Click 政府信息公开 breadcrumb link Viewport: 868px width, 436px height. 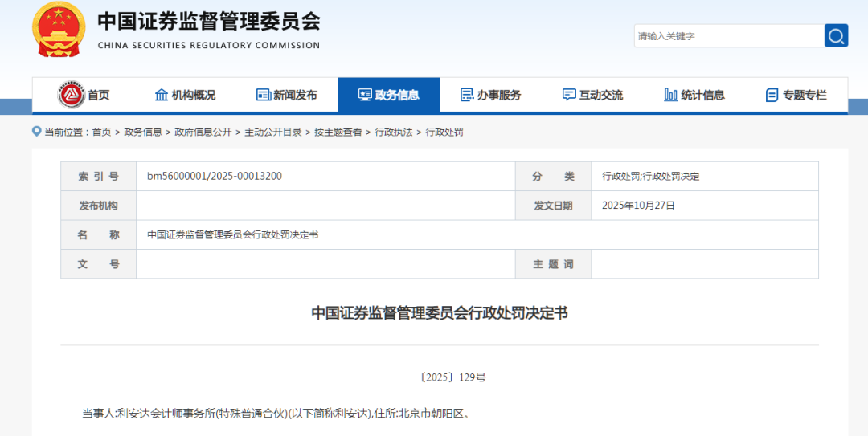(203, 132)
